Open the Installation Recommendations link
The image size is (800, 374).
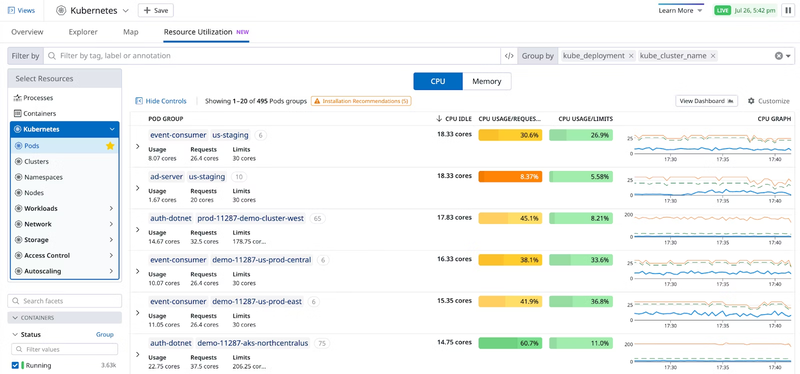click(x=361, y=101)
